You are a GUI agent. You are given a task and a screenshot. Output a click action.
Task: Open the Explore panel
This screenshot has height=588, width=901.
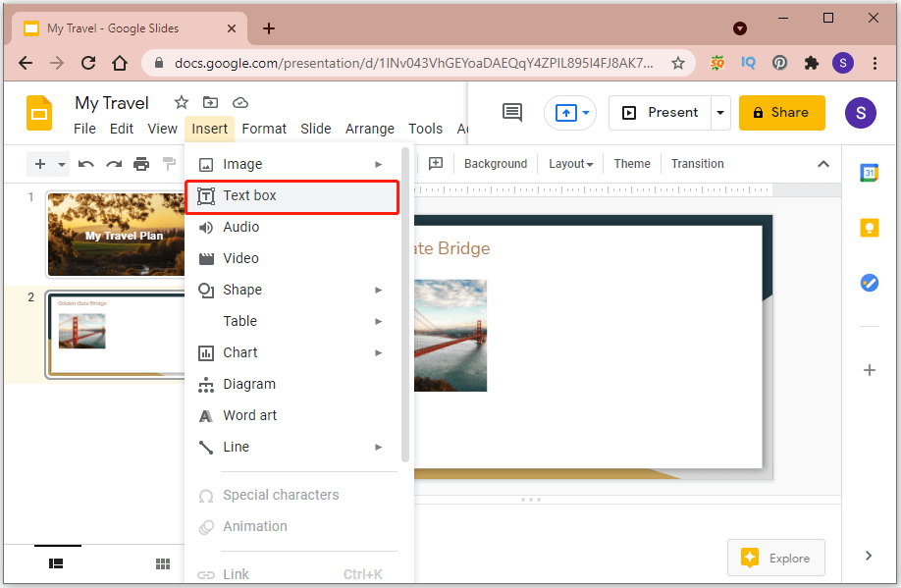point(775,558)
